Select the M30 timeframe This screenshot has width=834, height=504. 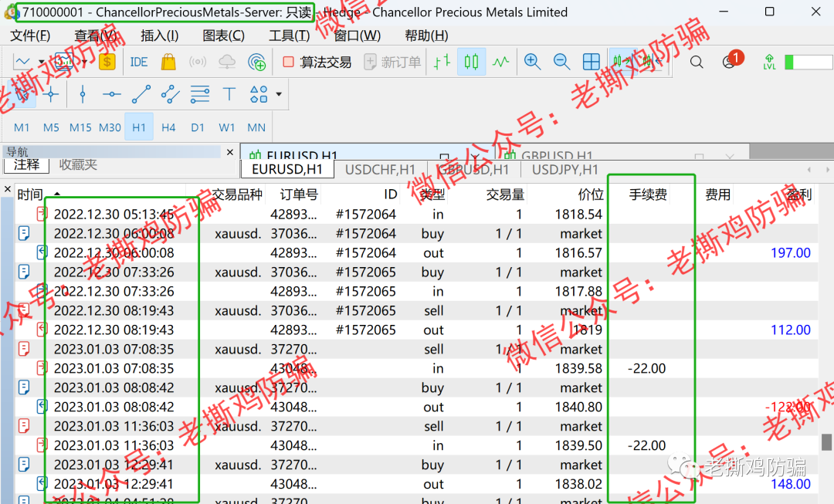[x=110, y=127]
